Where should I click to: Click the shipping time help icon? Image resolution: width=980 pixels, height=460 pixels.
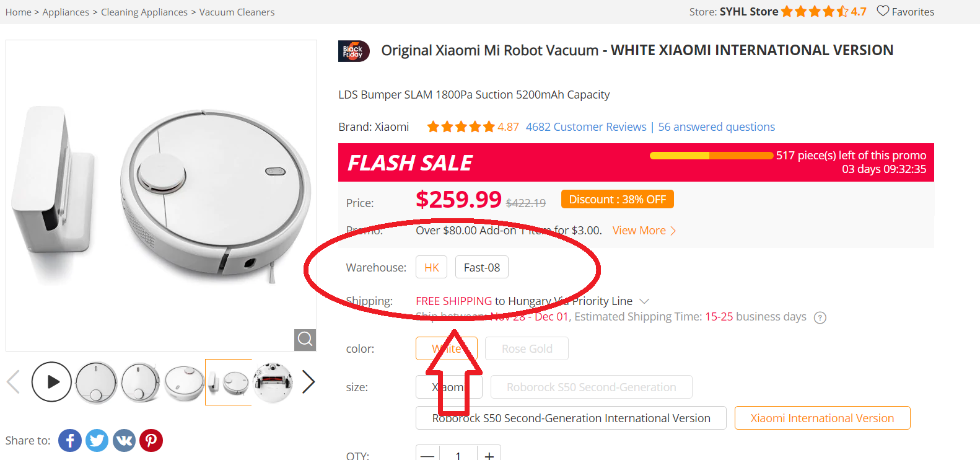point(820,318)
